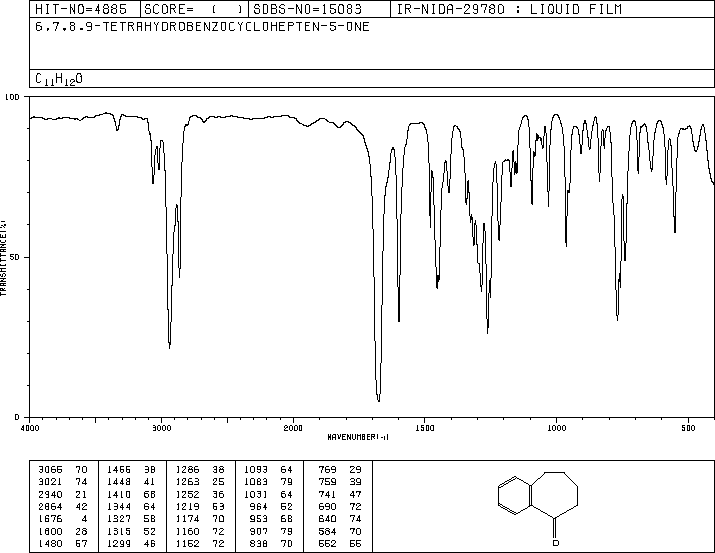Select the 769 peak table entry

pos(340,470)
